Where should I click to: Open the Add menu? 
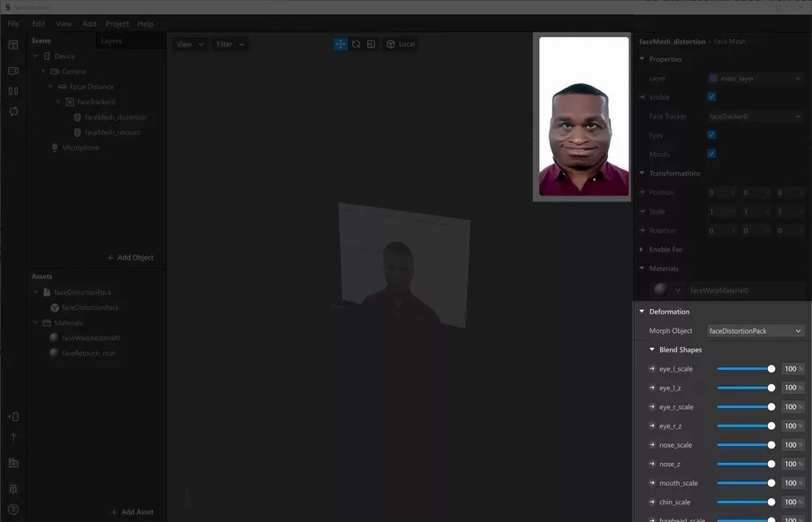click(89, 24)
